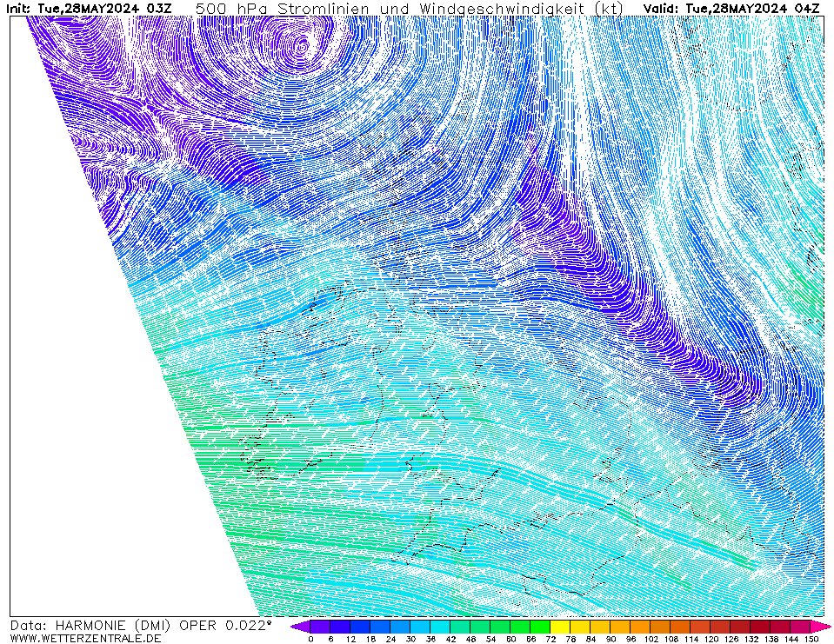Click the legend value '90'
This screenshot has width=834, height=644.
point(611,639)
